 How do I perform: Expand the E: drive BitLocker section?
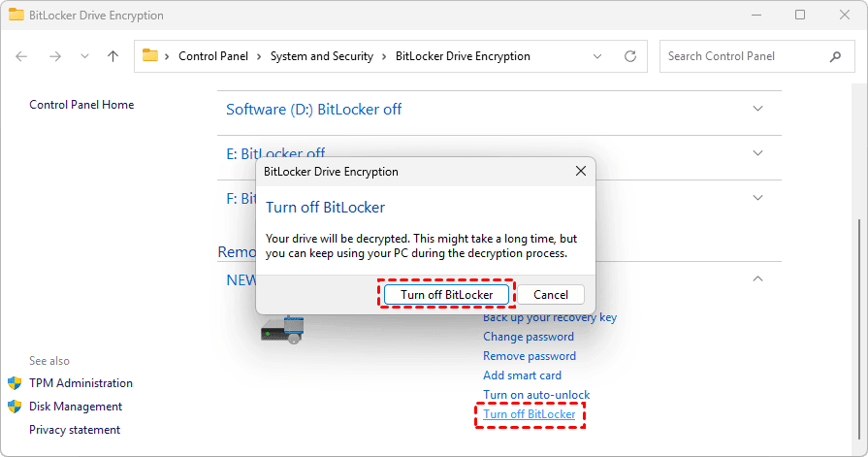coord(757,153)
